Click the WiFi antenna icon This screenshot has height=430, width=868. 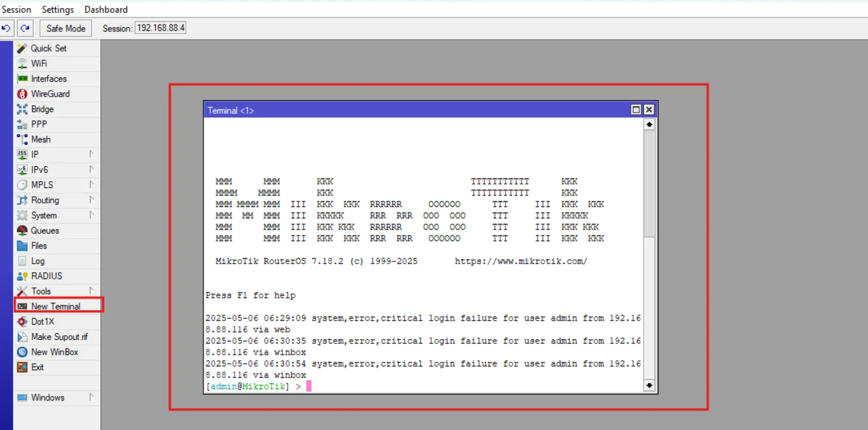click(22, 64)
